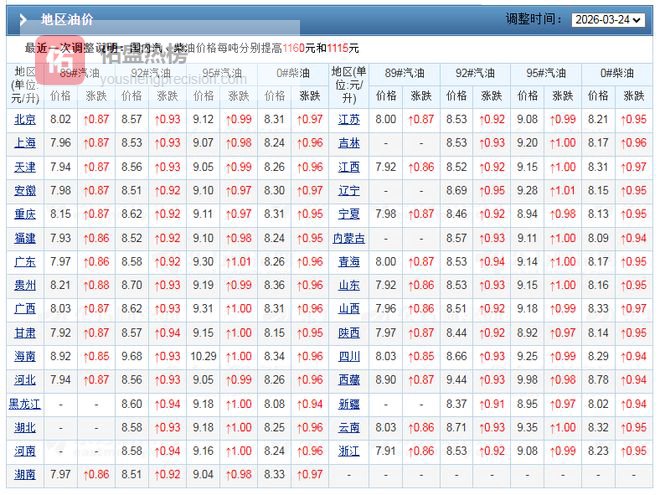Viewport: 660px width, 495px height.
Task: Open the 辽宁 region link
Action: tap(348, 190)
